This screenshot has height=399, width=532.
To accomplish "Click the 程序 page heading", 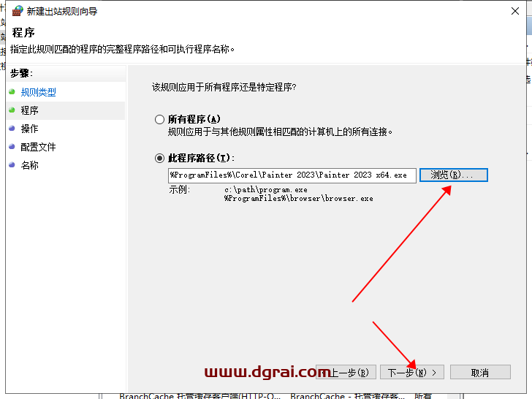I will (x=23, y=33).
